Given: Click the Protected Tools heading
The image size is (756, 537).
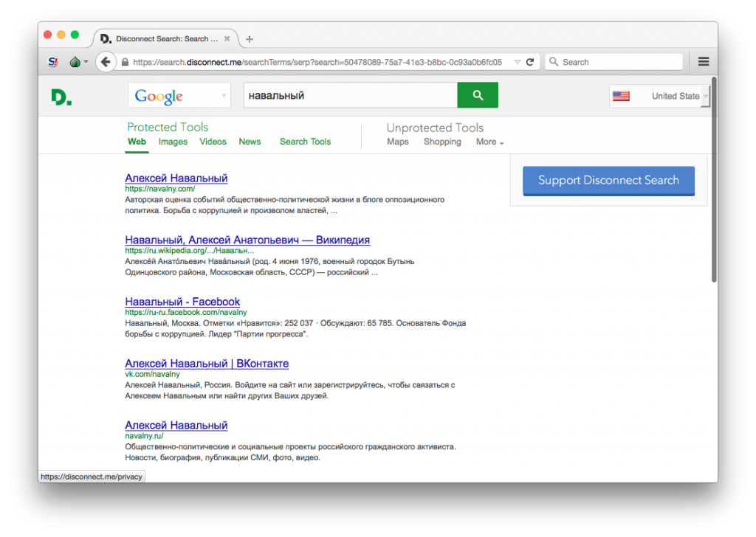Looking at the screenshot, I should [x=168, y=127].
